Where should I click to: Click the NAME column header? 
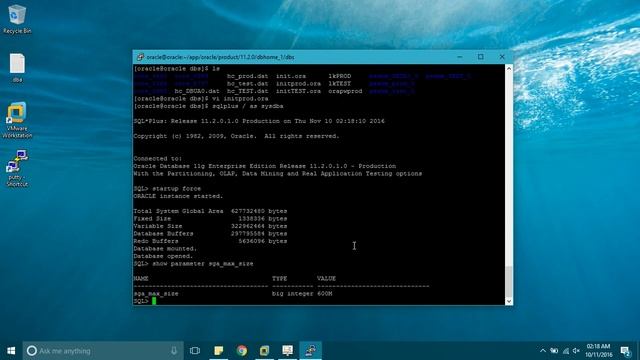(141, 279)
